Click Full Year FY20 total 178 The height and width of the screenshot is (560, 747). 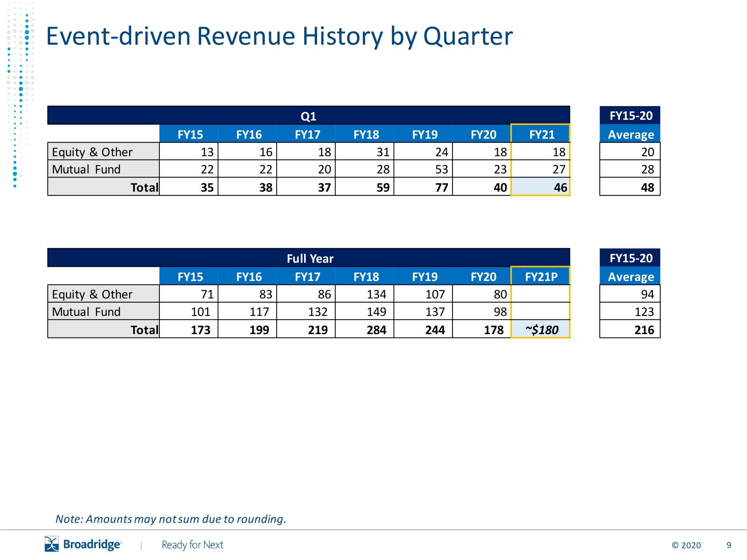coord(482,329)
